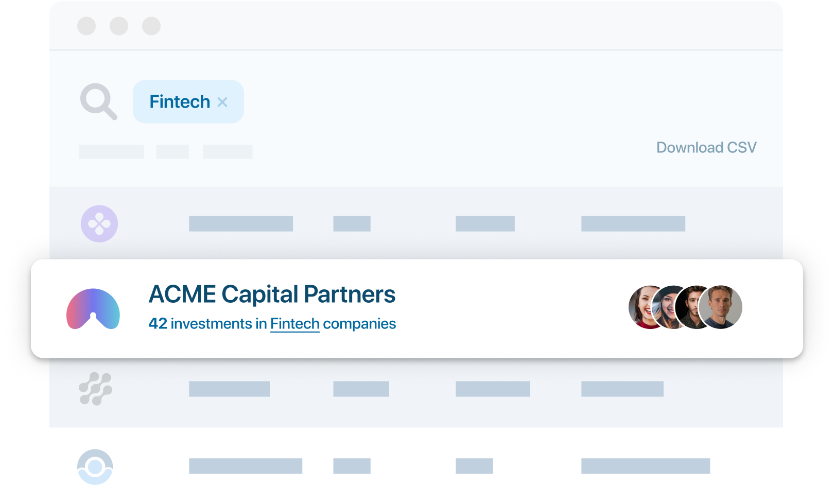834x504 pixels.
Task: Select the Fintech filter chip
Action: coord(180,102)
